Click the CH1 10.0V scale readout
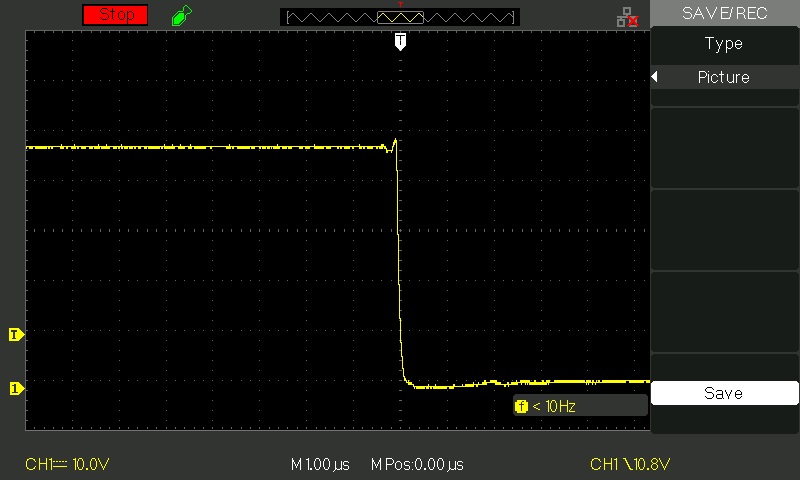 point(67,464)
